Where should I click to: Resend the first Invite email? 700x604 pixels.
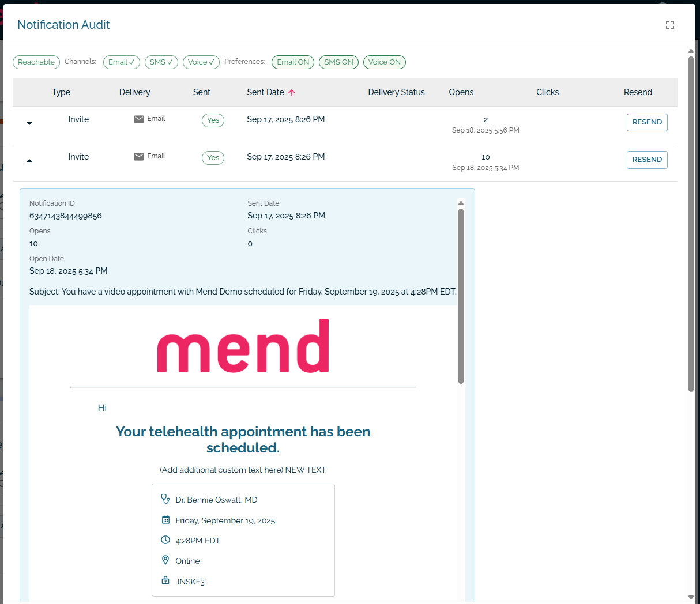point(647,122)
